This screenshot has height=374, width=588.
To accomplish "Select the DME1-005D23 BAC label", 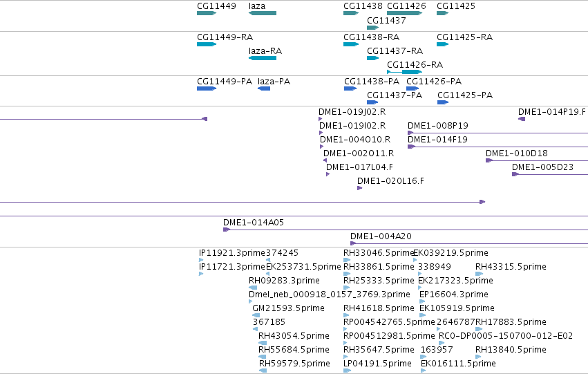I will click(x=542, y=167).
